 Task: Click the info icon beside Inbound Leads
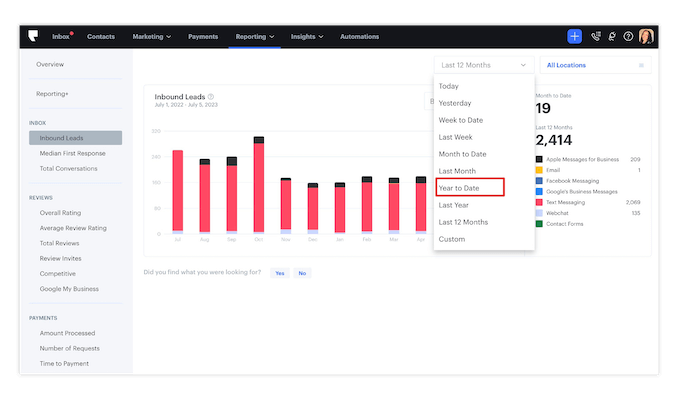pyautogui.click(x=211, y=96)
